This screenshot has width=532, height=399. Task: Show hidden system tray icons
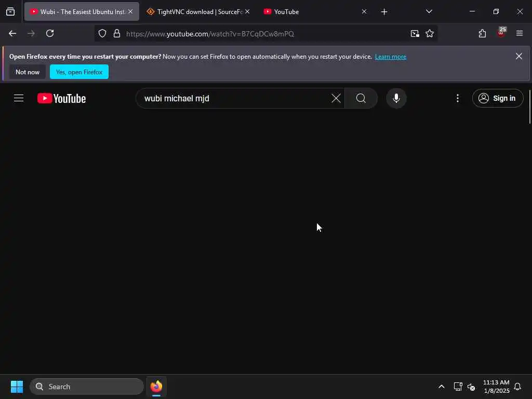pos(442,387)
